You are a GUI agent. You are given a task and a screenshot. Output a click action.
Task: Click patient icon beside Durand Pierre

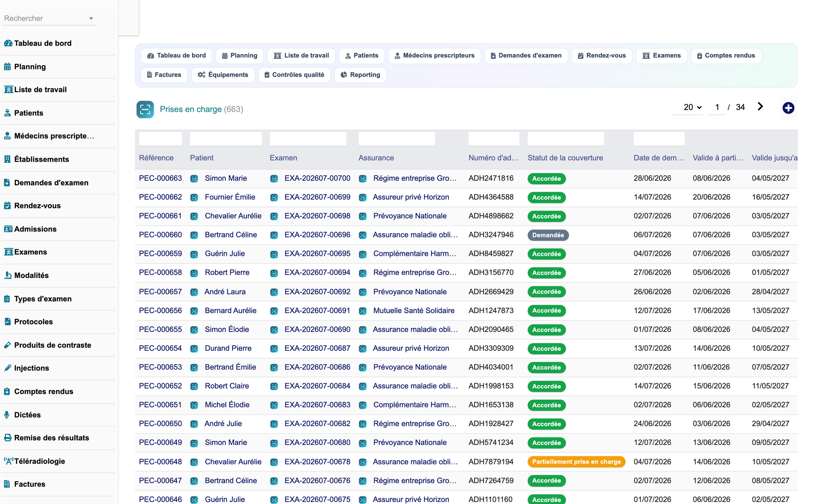click(194, 349)
